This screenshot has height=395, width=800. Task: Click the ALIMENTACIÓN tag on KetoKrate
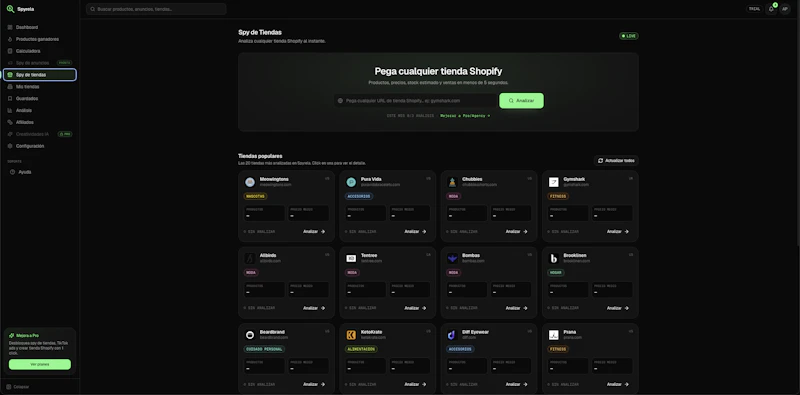tap(361, 349)
